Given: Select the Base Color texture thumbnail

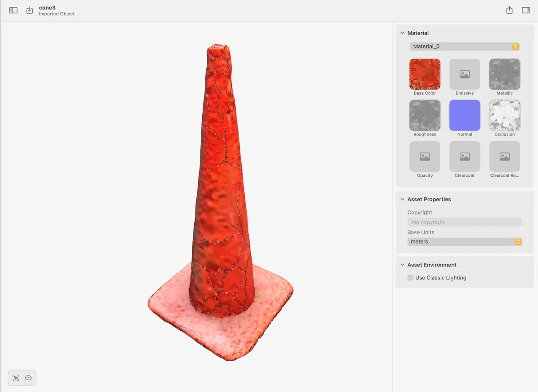Looking at the screenshot, I should point(425,74).
